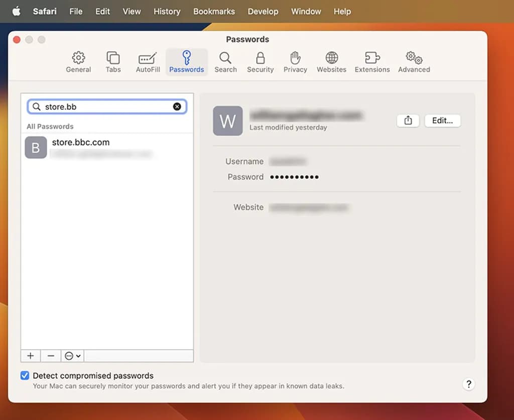
Task: Select the Search preferences icon
Action: pyautogui.click(x=225, y=62)
